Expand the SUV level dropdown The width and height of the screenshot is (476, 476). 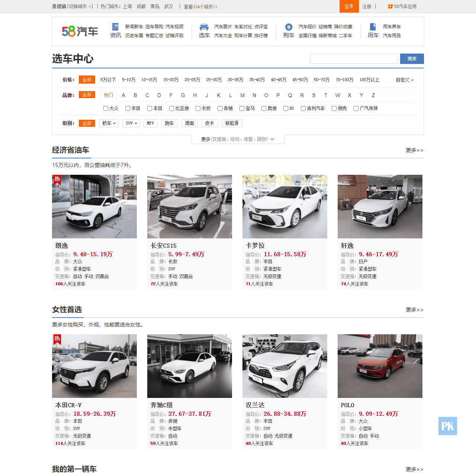(132, 123)
